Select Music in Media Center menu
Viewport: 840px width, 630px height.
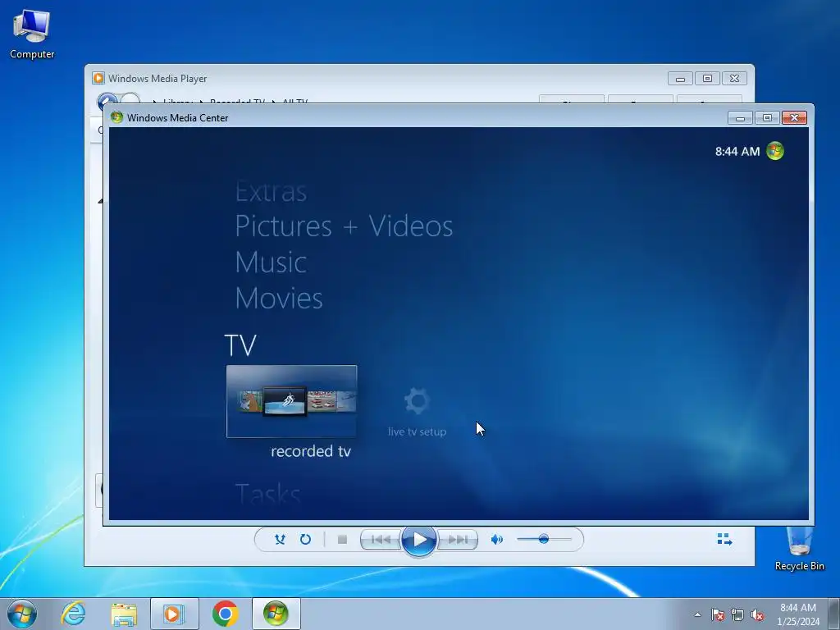click(271, 262)
